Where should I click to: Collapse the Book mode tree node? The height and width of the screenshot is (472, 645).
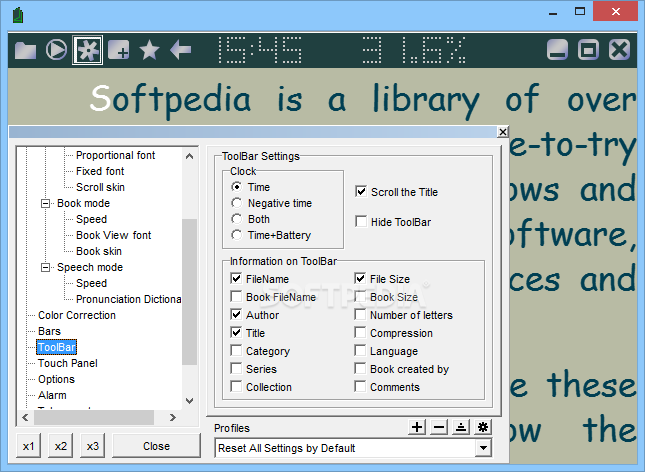tap(46, 203)
